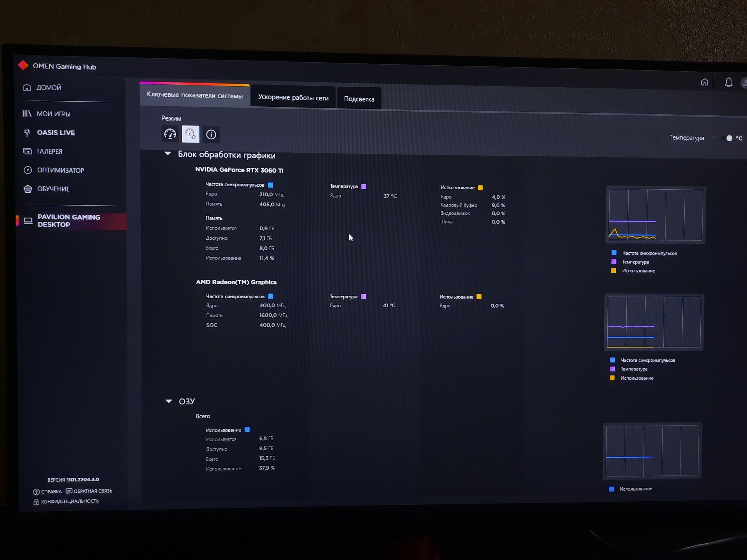
Task: Open notifications bell icon
Action: tap(728, 82)
